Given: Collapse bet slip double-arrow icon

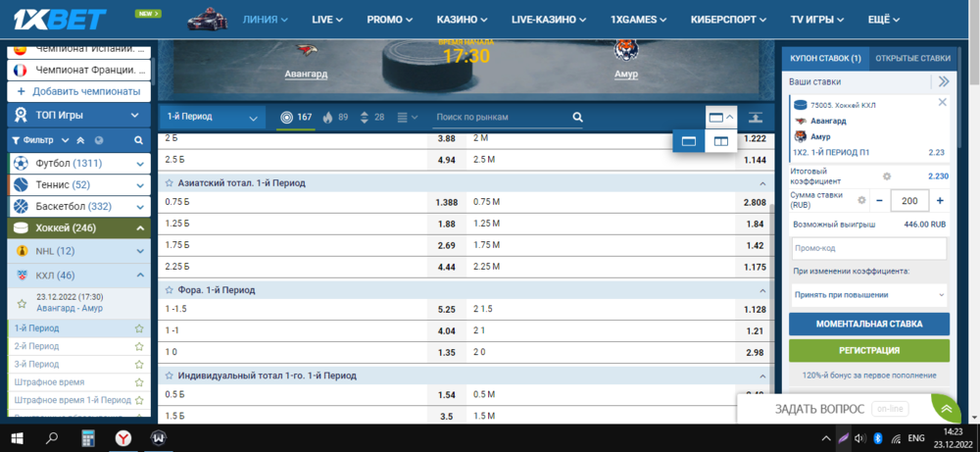Looking at the screenshot, I should [943, 81].
